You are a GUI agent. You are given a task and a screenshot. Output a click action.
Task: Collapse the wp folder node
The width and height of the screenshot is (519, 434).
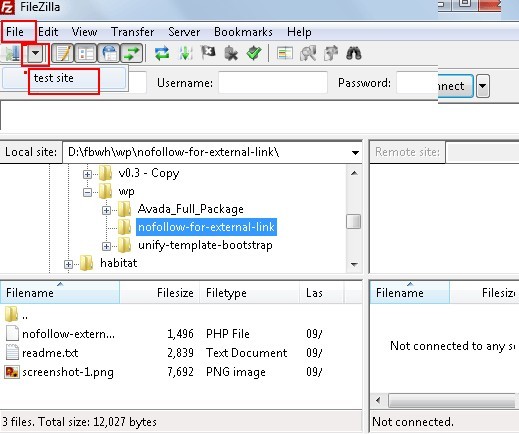click(x=87, y=192)
